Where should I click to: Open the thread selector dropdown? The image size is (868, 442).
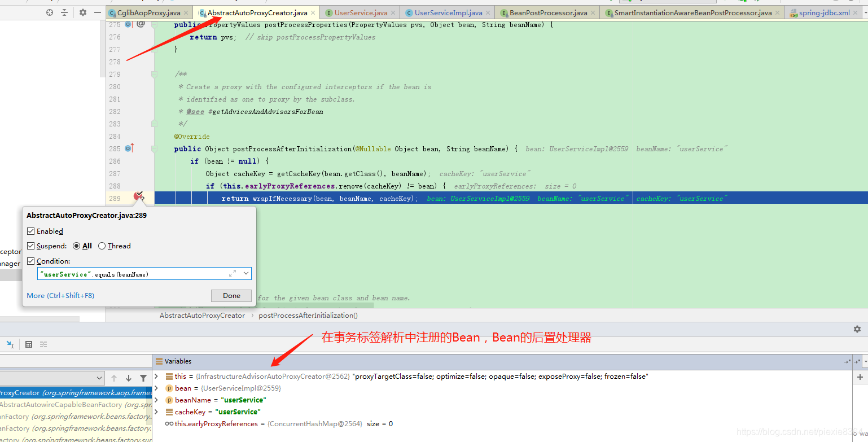coord(52,378)
